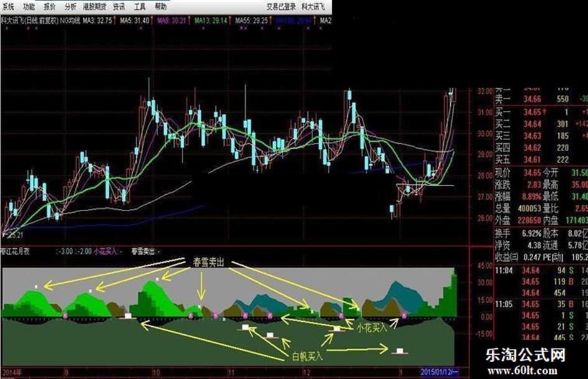
Task: Select the 买一 order book row
Action: coord(541,112)
